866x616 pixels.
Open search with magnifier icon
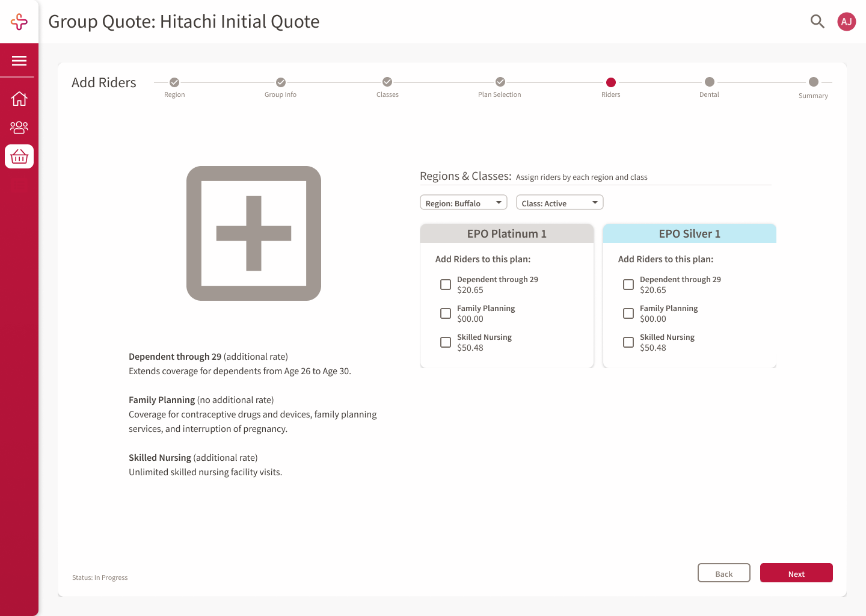click(x=817, y=22)
